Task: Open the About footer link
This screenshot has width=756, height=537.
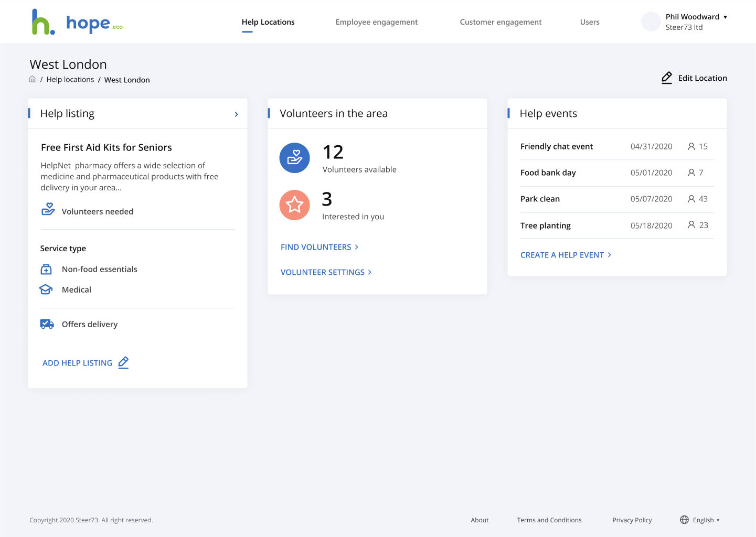Action: [x=480, y=520]
